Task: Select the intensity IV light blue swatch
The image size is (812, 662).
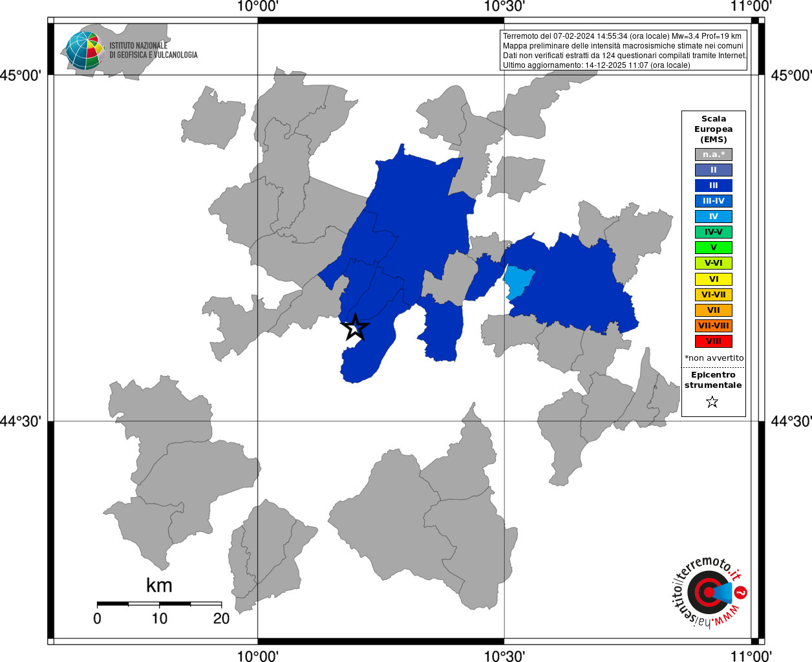Action: tap(714, 217)
